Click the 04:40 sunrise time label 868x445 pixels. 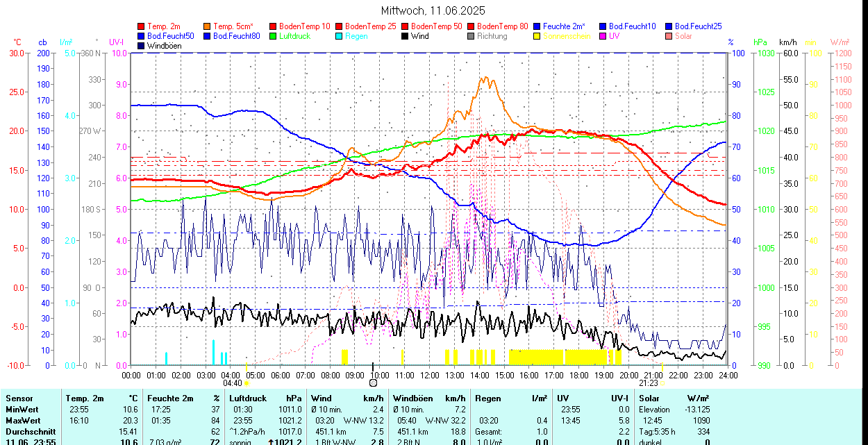pyautogui.click(x=232, y=383)
